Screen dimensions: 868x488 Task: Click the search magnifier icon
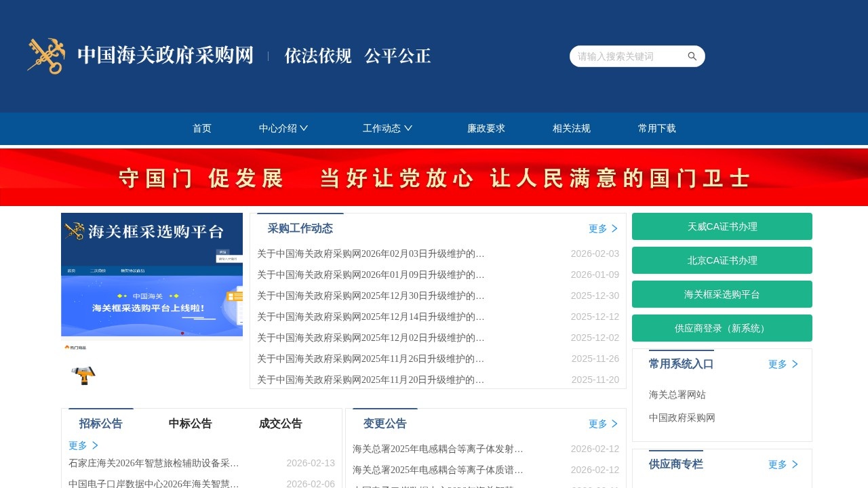point(692,56)
